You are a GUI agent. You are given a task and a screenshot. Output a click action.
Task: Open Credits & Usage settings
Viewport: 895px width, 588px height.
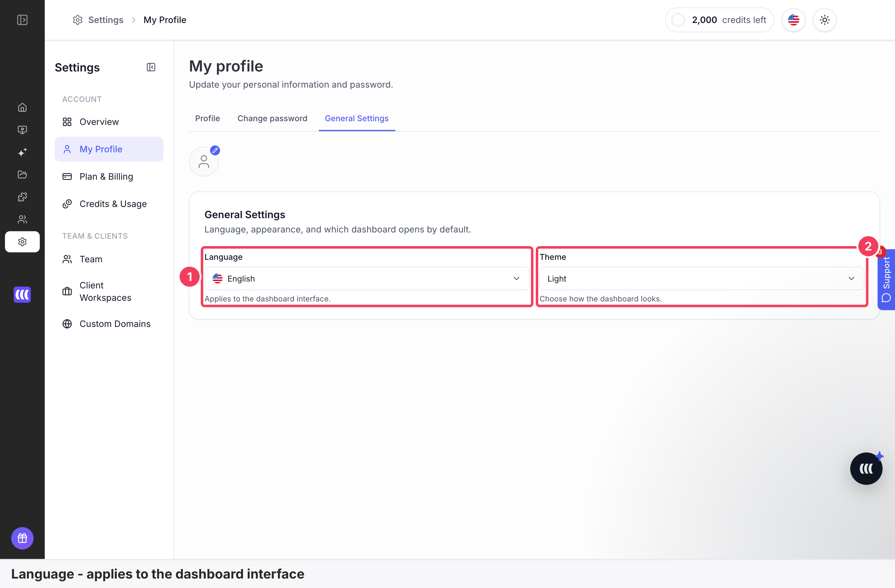click(x=109, y=204)
